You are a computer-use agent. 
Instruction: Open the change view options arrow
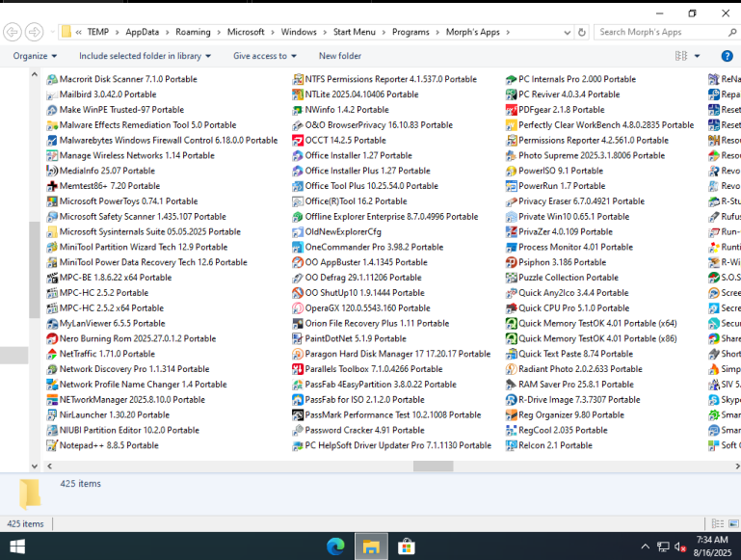point(697,56)
